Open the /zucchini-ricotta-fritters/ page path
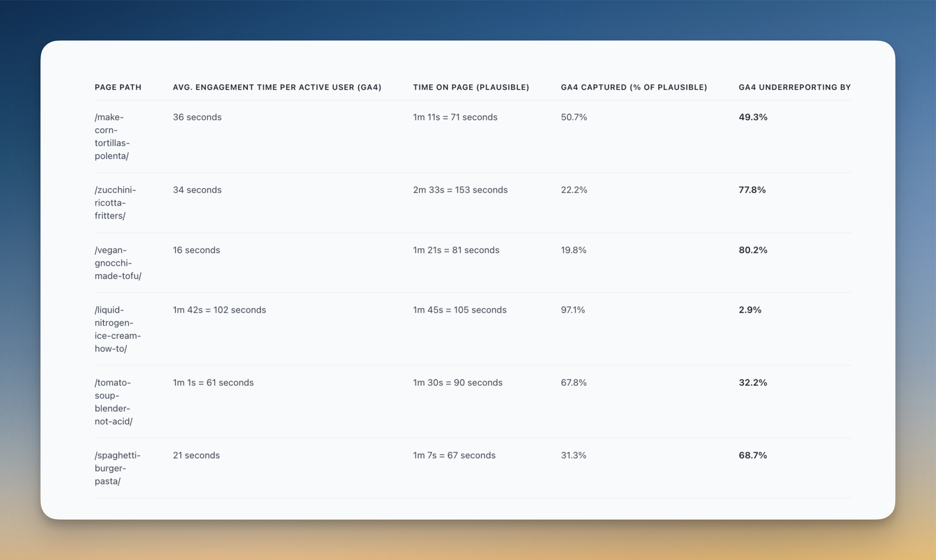Screen dimensions: 936x560 [x=115, y=203]
